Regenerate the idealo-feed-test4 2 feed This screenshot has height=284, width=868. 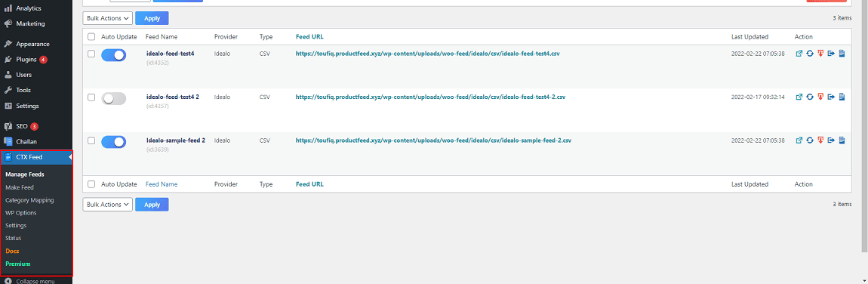[x=809, y=97]
